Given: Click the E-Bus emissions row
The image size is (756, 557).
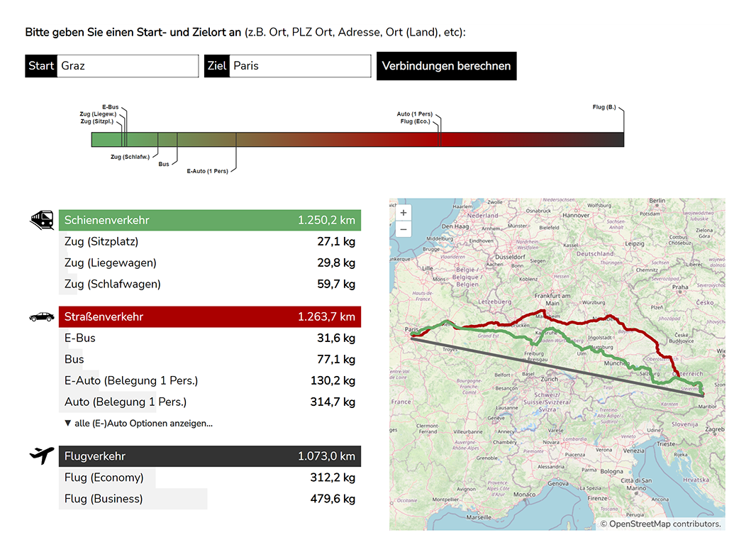Looking at the screenshot, I should coord(210,338).
